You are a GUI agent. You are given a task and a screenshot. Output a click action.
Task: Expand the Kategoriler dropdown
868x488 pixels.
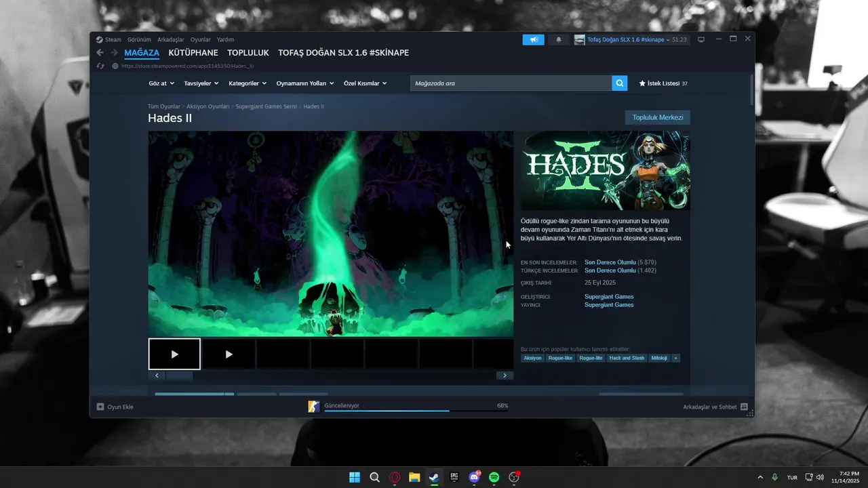coord(248,83)
